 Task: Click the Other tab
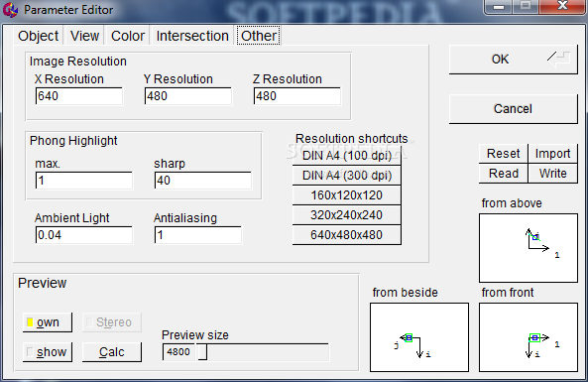[x=259, y=36]
